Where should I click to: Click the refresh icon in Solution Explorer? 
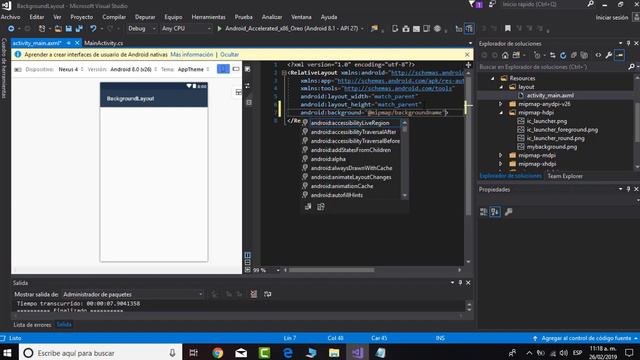[x=563, y=55]
